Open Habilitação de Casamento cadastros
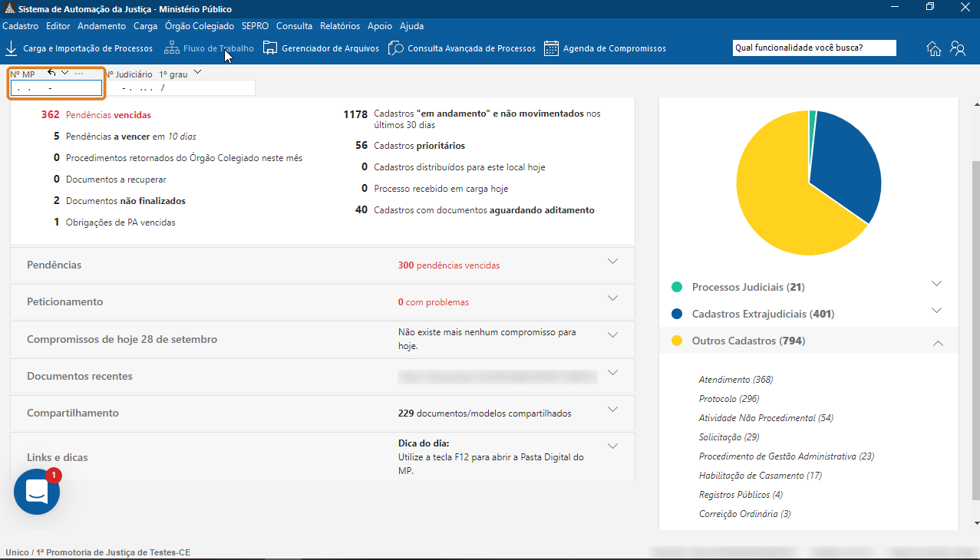980x560 pixels. click(760, 475)
